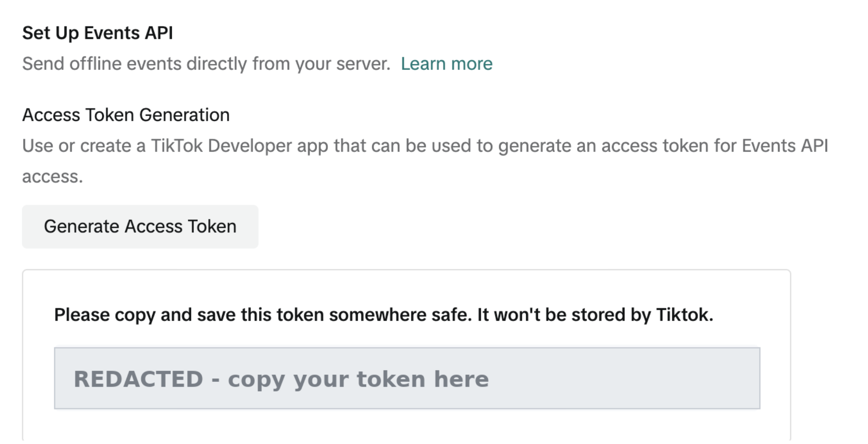Select the redacted token field
Image resolution: width=868 pixels, height=444 pixels.
tap(407, 378)
